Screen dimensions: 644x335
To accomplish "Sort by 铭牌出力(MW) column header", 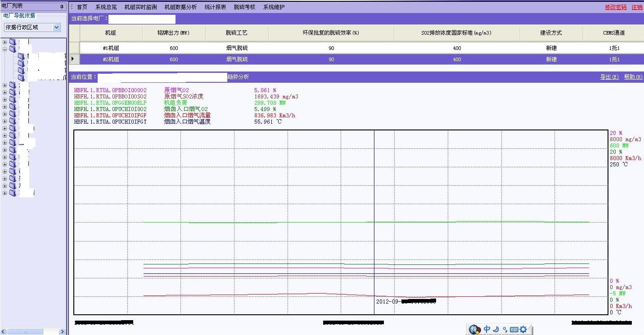I will [174, 33].
